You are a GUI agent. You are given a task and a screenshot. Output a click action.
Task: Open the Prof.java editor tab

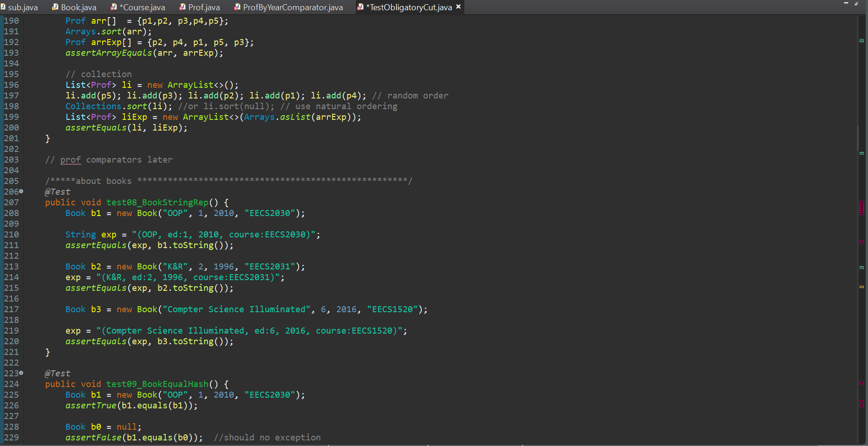point(200,7)
